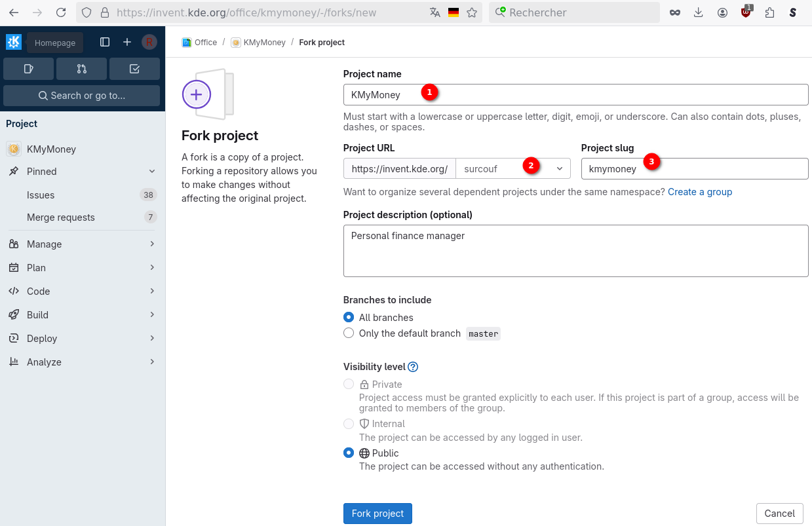
Task: Select Only the default branch option
Action: tap(349, 333)
